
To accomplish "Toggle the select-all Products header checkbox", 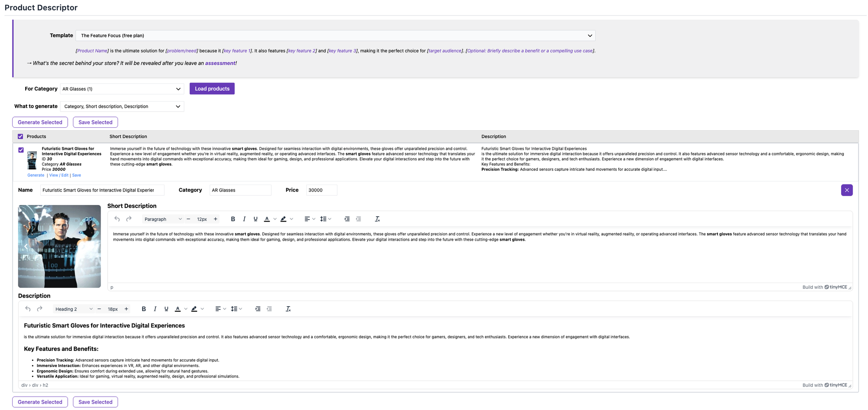I will point(20,136).
